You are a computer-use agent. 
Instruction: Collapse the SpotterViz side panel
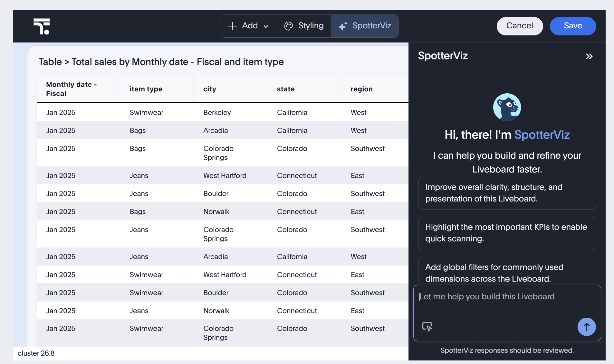click(x=589, y=56)
